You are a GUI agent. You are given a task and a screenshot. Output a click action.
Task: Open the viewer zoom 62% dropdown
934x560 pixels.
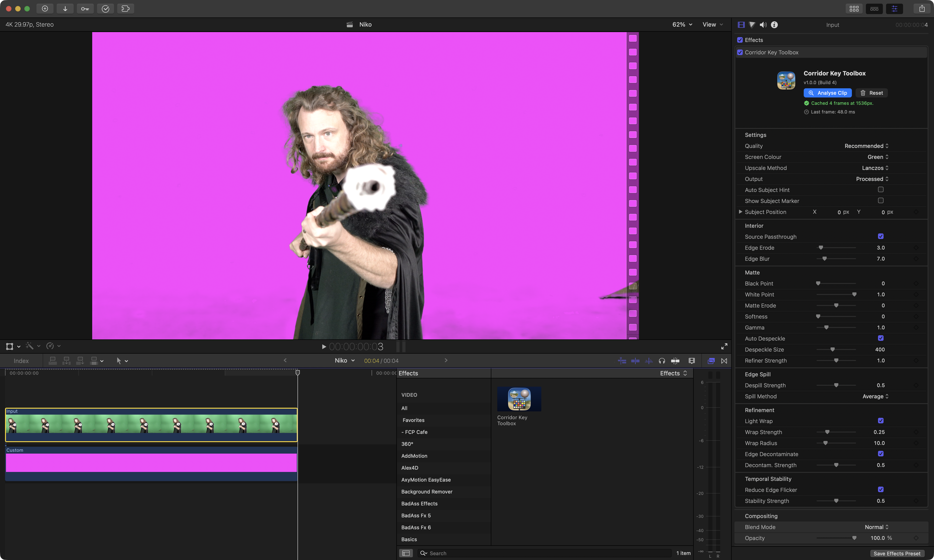(x=682, y=25)
